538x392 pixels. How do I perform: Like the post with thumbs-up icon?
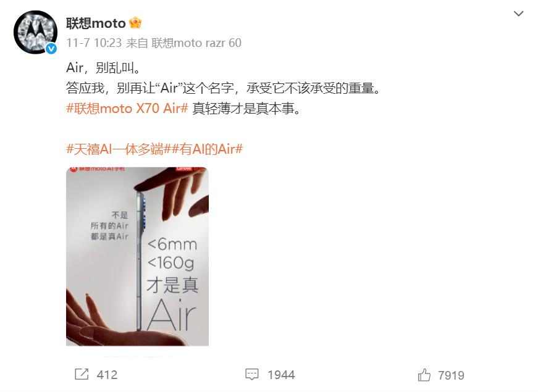click(424, 375)
